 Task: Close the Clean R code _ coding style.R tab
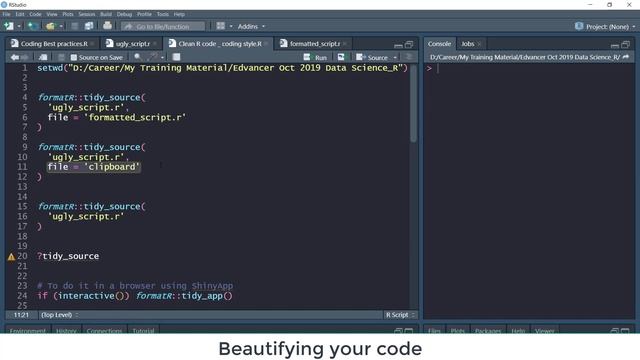coord(266,44)
